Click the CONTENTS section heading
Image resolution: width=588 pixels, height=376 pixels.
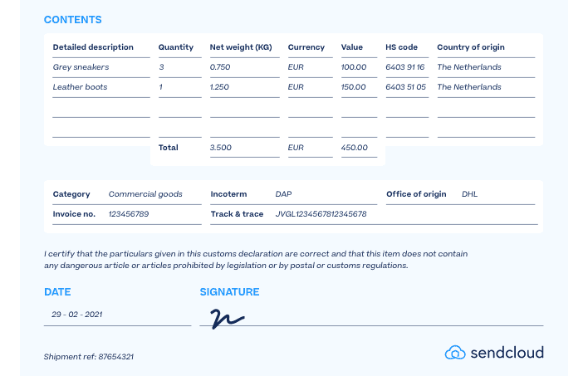pyautogui.click(x=72, y=19)
